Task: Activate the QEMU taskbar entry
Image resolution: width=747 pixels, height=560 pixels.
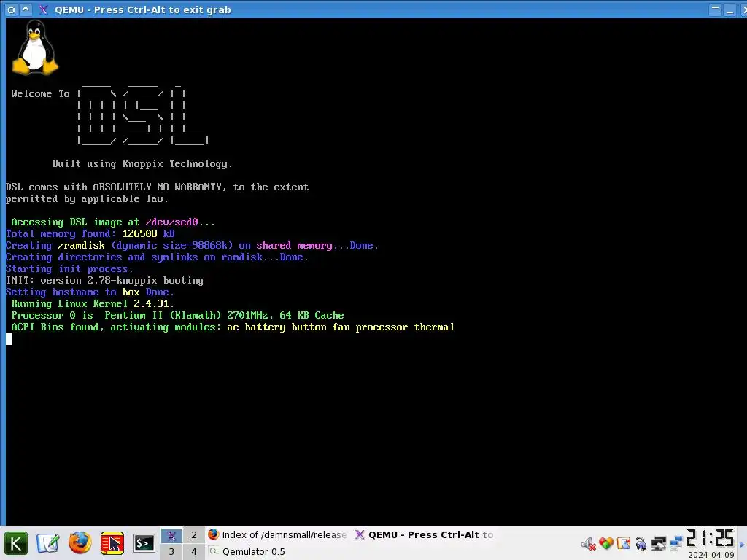Action: (x=424, y=534)
